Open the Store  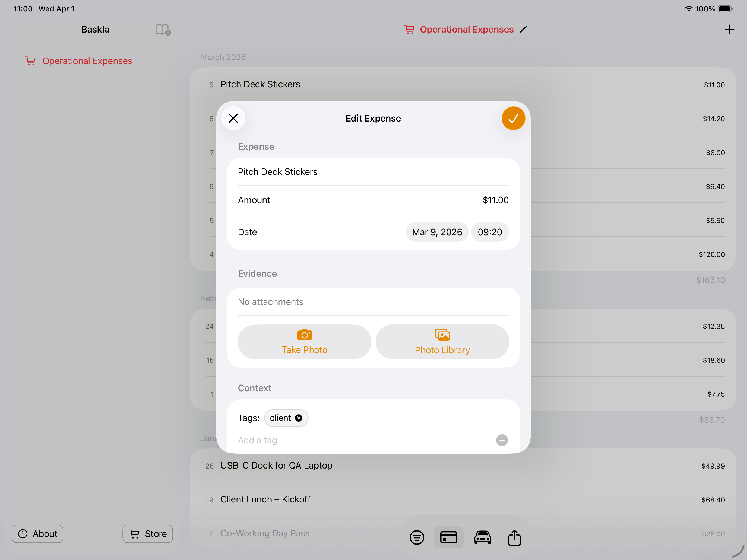click(148, 534)
